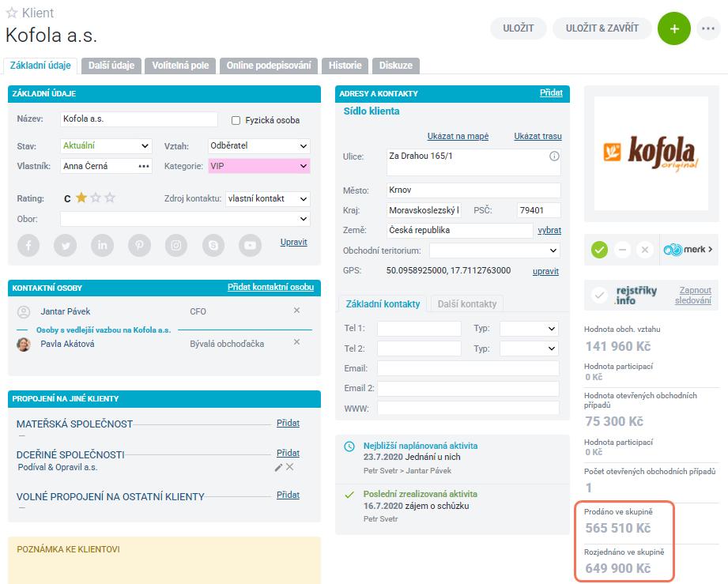
Task: Click the ULOŽIT button
Action: pos(519,28)
